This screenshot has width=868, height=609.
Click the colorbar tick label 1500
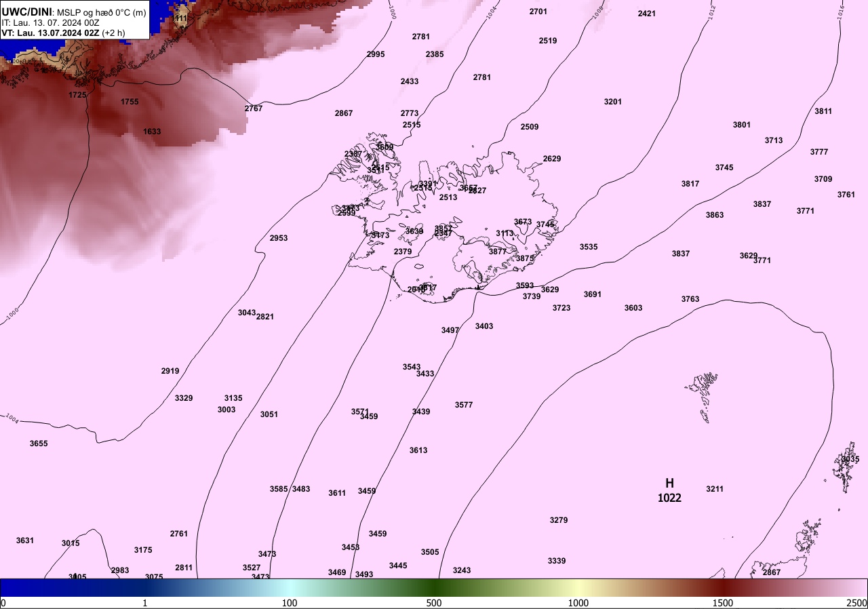point(723,603)
